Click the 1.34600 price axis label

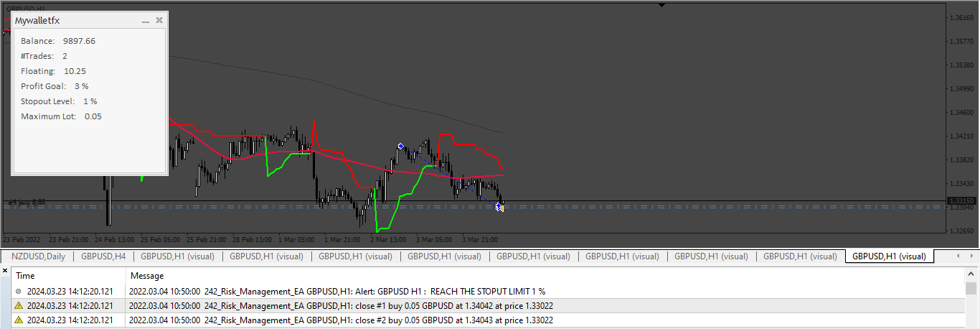[x=961, y=112]
